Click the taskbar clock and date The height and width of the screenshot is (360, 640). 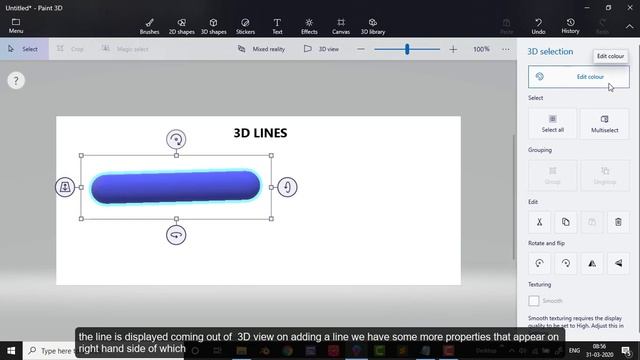(x=599, y=351)
